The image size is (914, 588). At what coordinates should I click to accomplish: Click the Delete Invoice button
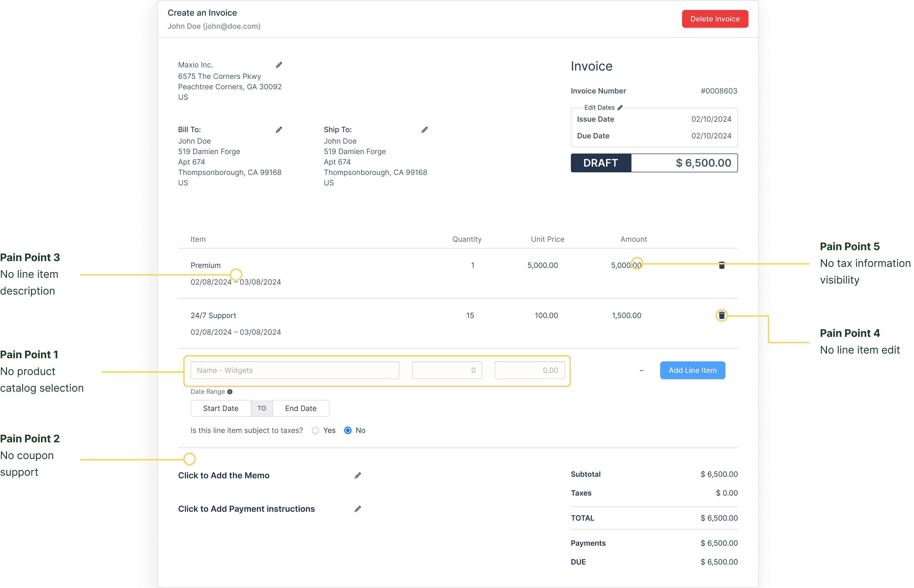pos(715,19)
